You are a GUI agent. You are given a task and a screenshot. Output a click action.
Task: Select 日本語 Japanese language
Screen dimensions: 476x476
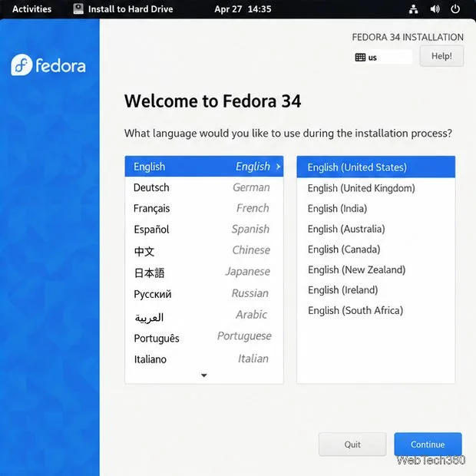click(204, 272)
